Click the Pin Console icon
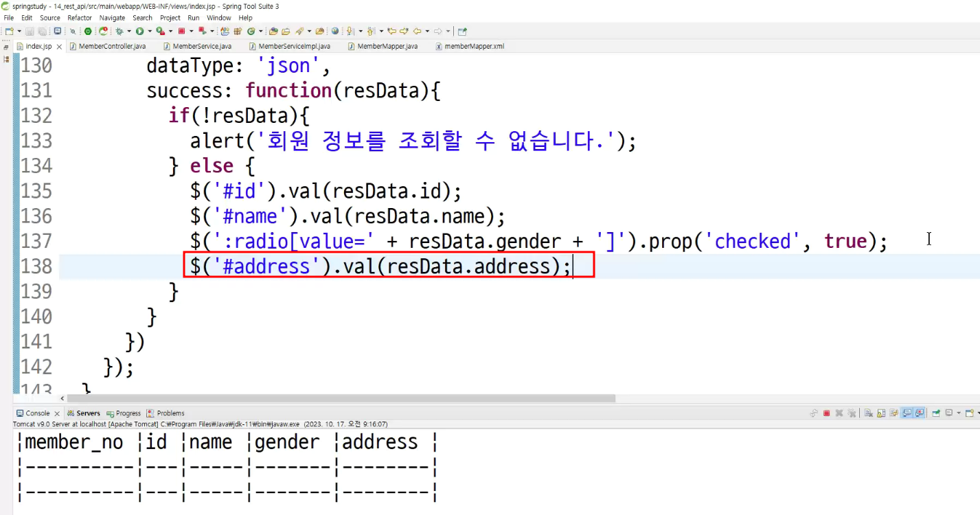This screenshot has height=515, width=980. point(936,413)
